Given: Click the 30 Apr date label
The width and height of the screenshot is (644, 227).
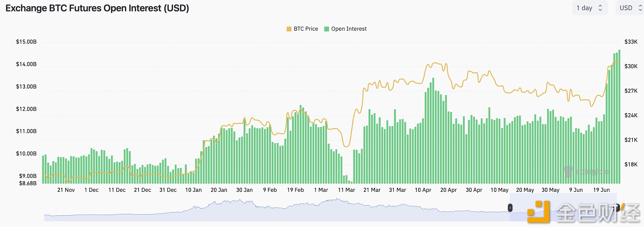Looking at the screenshot, I should point(474,190).
